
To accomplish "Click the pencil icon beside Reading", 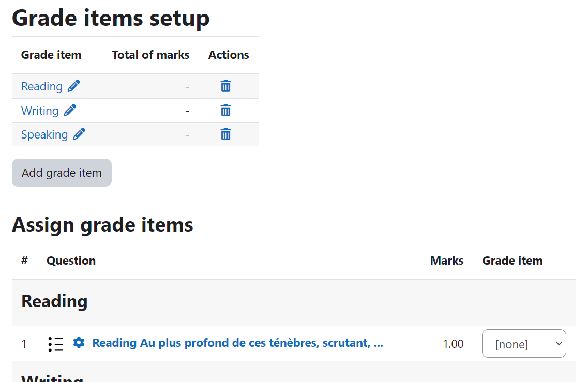I will point(73,86).
